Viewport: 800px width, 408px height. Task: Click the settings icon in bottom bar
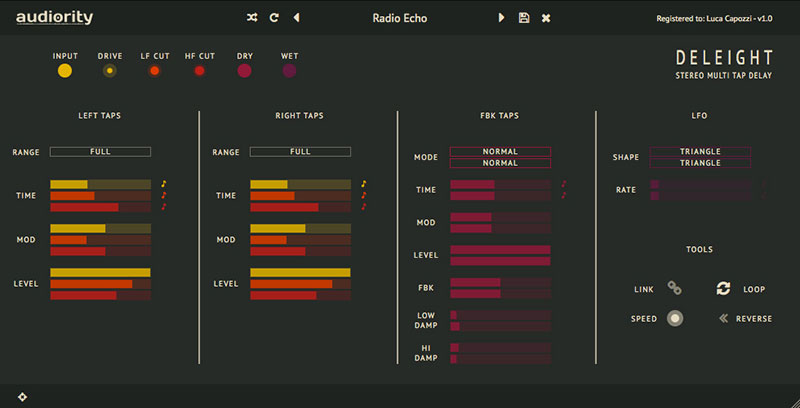coord(22,397)
